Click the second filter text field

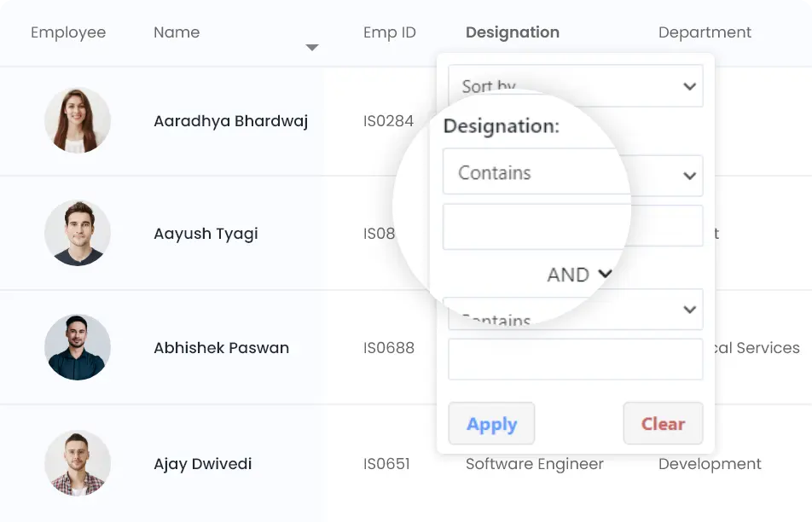click(575, 359)
